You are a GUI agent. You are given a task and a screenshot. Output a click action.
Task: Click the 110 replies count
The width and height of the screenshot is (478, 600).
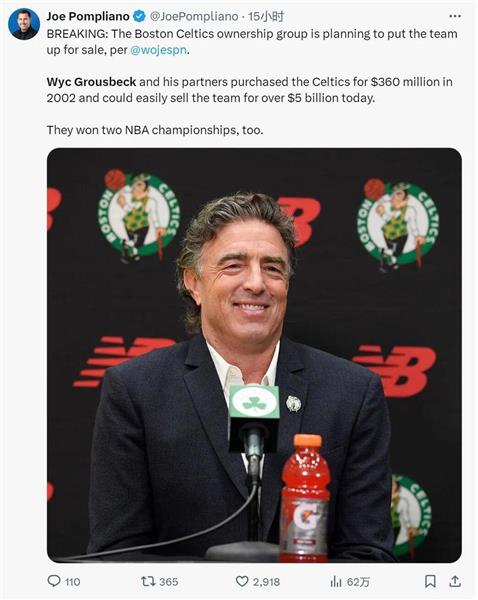(72, 582)
